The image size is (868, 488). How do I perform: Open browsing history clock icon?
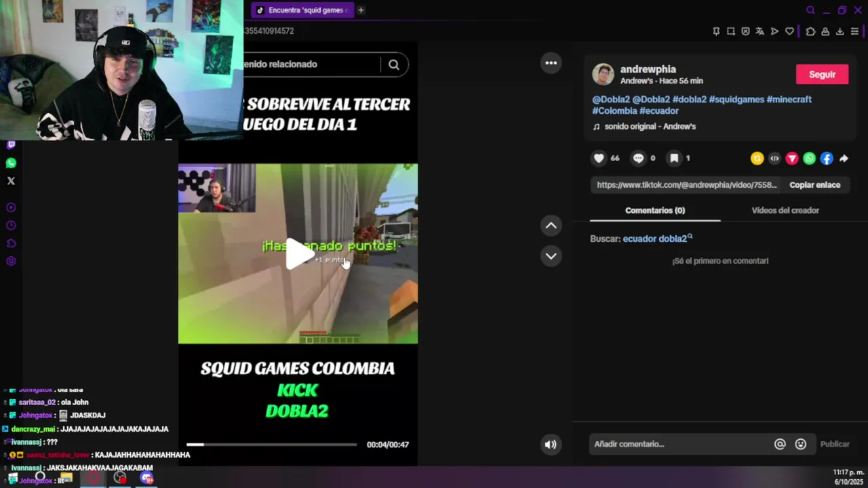pos(11,226)
